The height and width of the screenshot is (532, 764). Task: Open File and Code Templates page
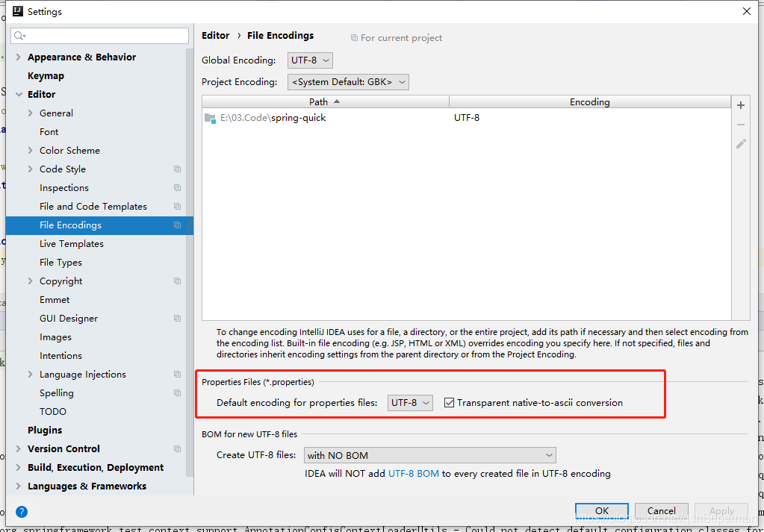[93, 207]
